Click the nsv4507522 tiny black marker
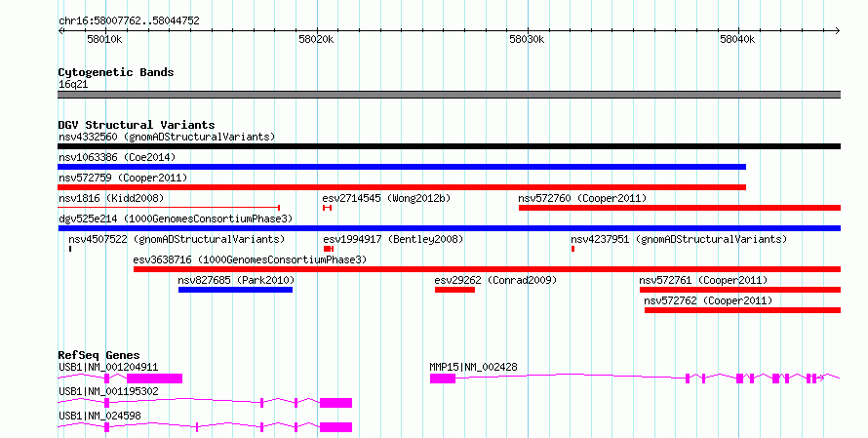Screen dimensions: 868x438 tap(70, 249)
